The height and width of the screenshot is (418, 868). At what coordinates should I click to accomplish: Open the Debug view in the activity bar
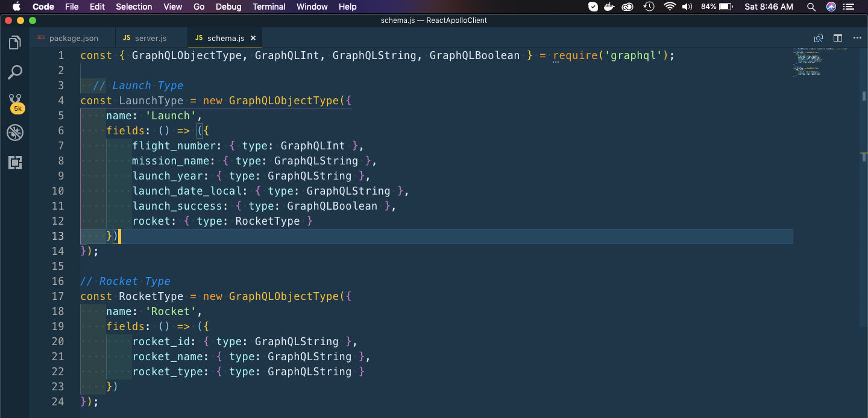(15, 133)
